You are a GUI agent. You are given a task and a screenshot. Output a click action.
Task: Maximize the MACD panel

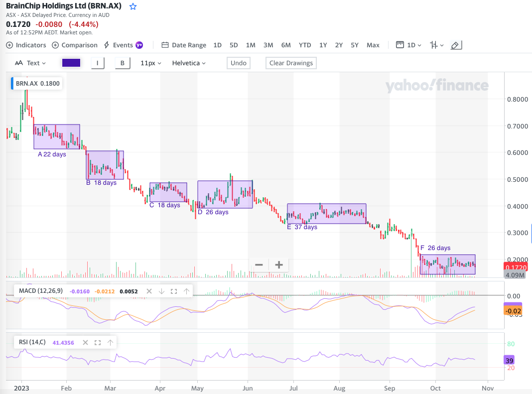click(174, 291)
